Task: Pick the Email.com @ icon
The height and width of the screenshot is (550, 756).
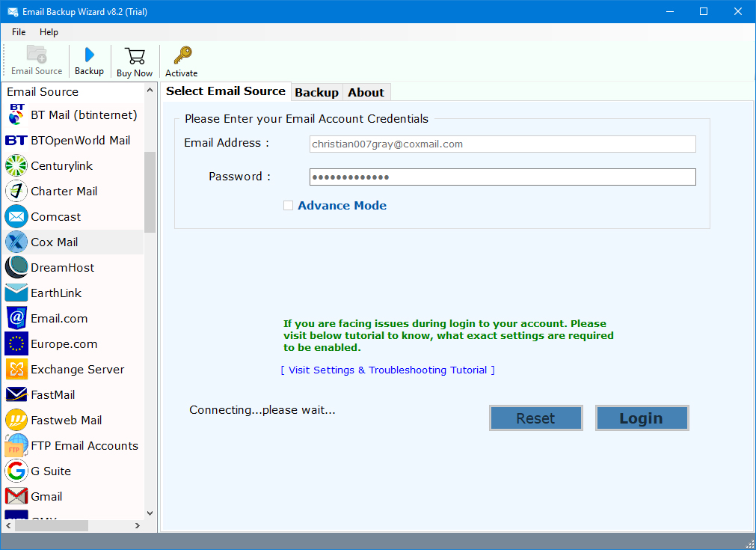Action: (16, 319)
